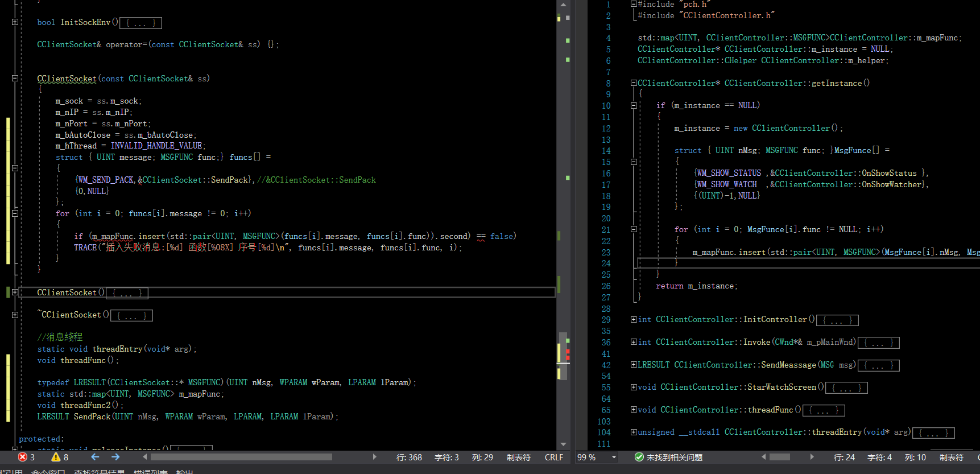The height and width of the screenshot is (474, 980).
Task: Open the 查找符号结果 tab
Action: click(99, 471)
